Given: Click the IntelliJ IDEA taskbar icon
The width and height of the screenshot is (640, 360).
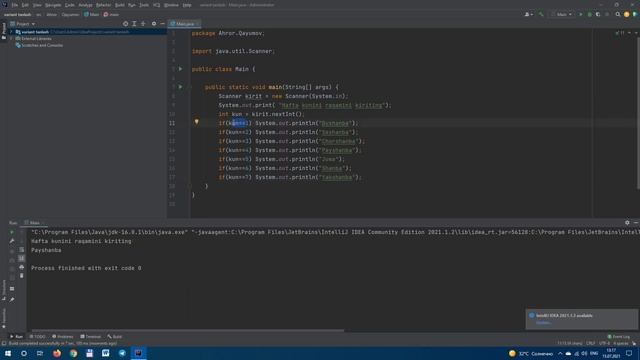Looking at the screenshot, I should pyautogui.click(x=138, y=353).
